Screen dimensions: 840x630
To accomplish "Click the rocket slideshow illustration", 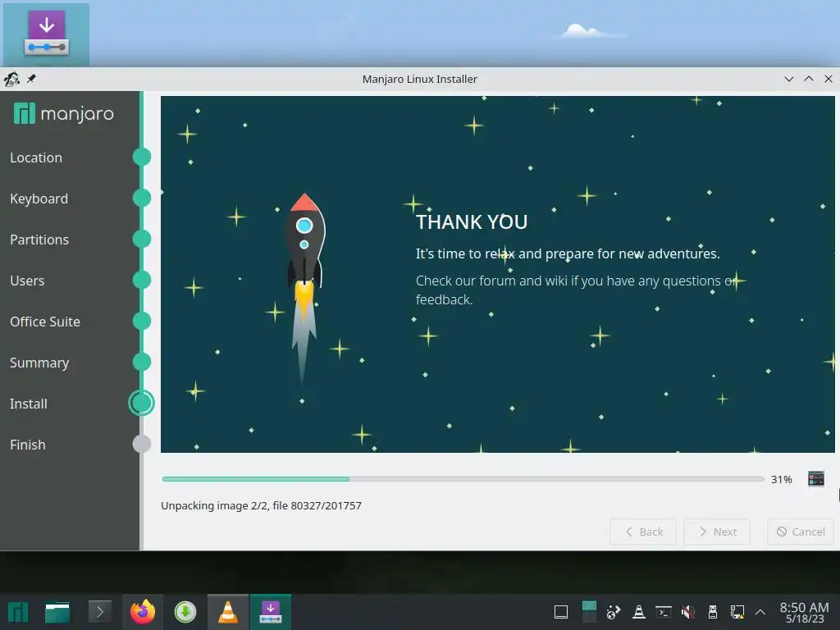I will pos(305,288).
